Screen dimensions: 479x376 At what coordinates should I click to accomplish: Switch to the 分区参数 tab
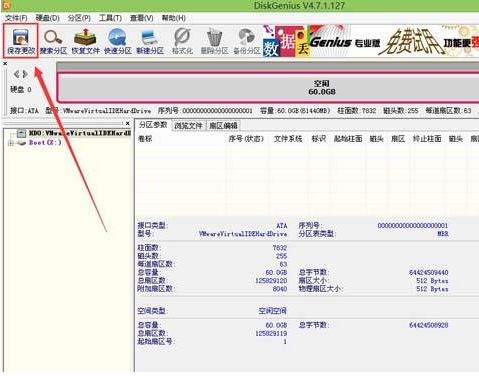153,125
